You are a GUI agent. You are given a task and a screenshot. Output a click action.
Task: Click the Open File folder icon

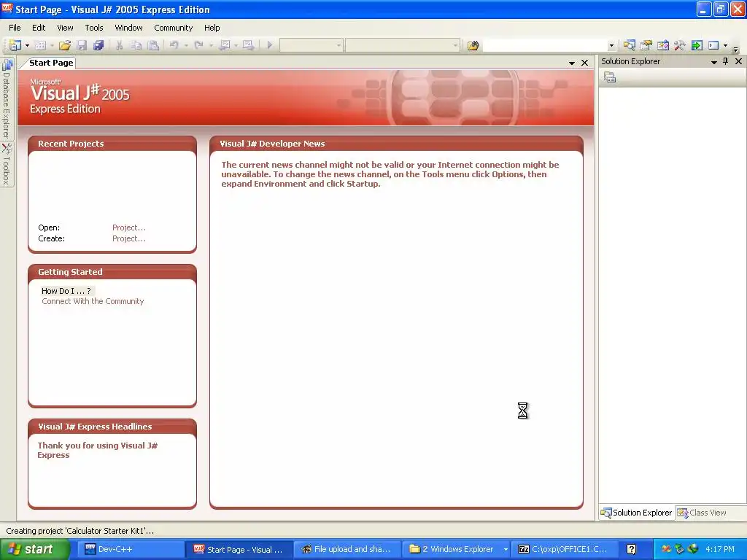(65, 45)
